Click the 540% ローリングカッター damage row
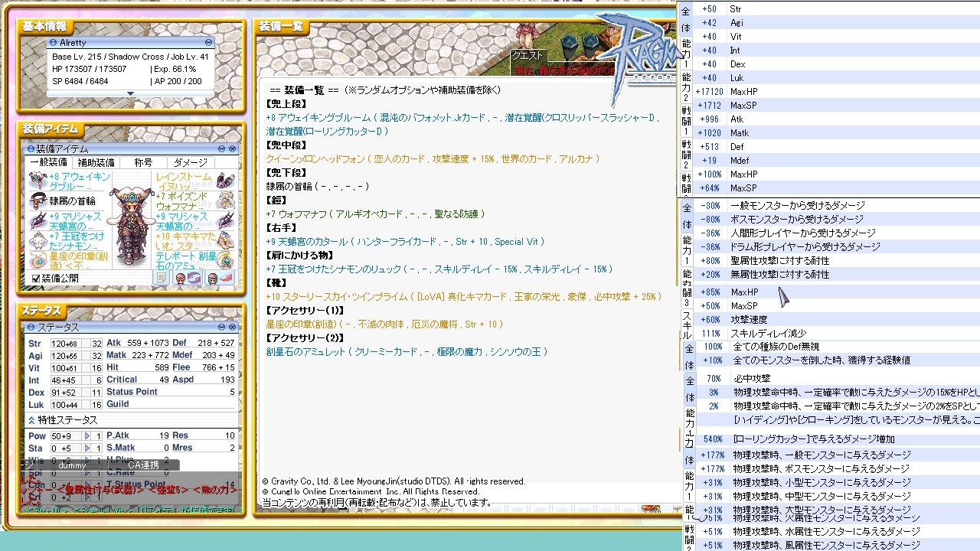The width and height of the screenshot is (980, 551). [x=837, y=439]
